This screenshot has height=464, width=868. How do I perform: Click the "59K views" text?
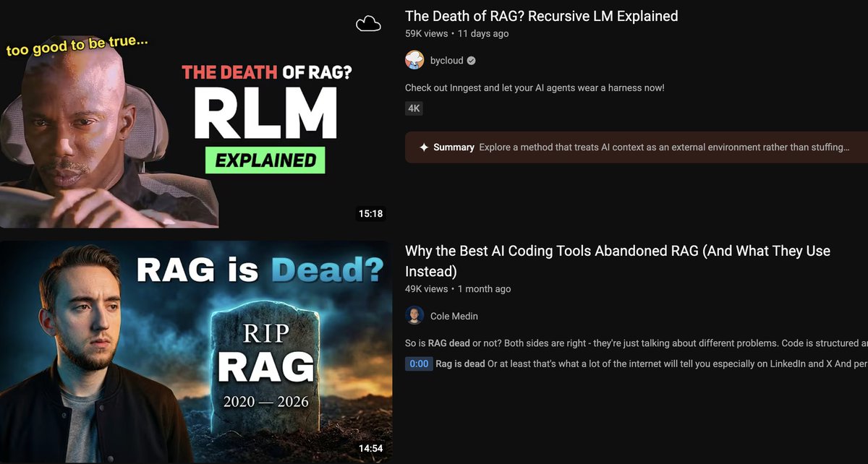427,33
